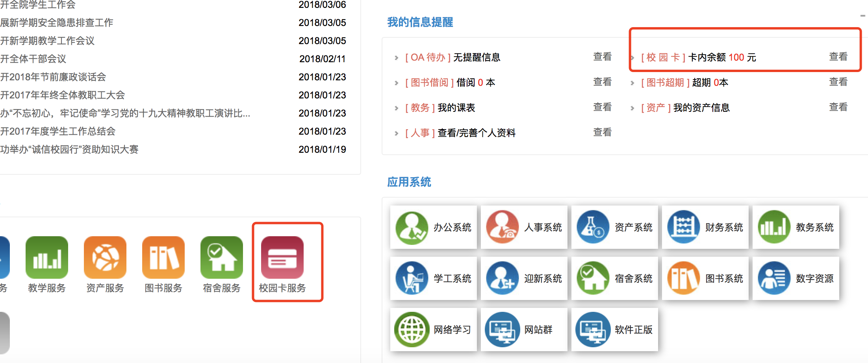Click the 教学服务 bar chart icon

47,257
